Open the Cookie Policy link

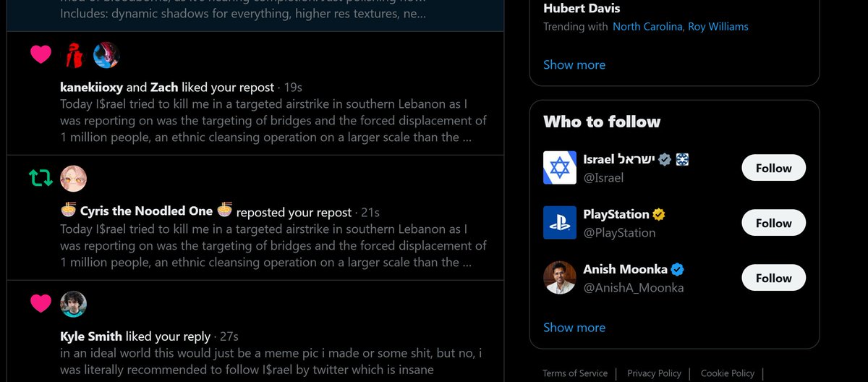coord(728,373)
